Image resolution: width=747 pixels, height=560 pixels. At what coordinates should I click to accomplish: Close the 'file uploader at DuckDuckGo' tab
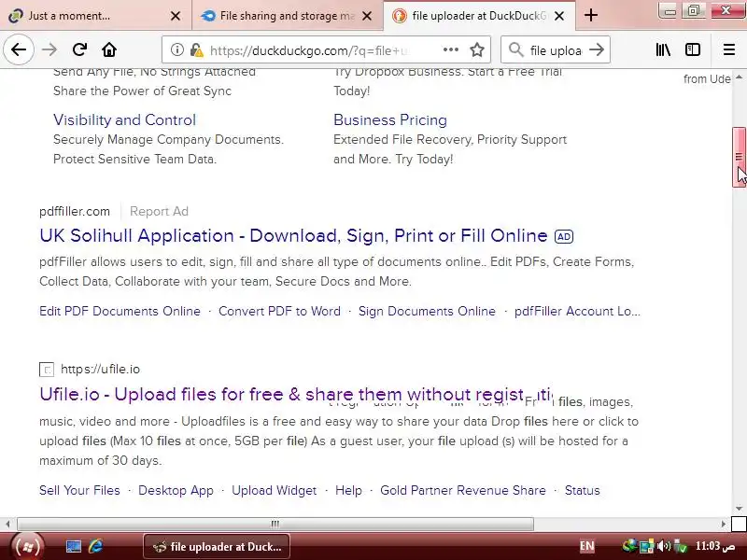(x=559, y=16)
